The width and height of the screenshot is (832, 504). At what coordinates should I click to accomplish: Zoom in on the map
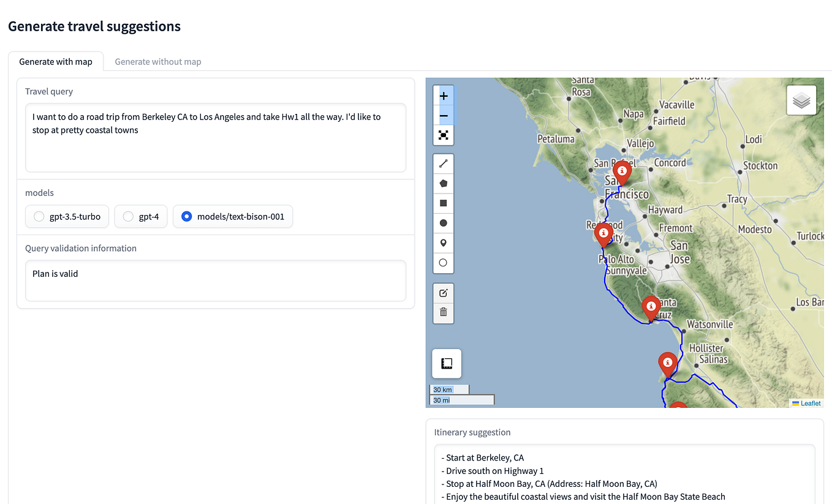(443, 96)
